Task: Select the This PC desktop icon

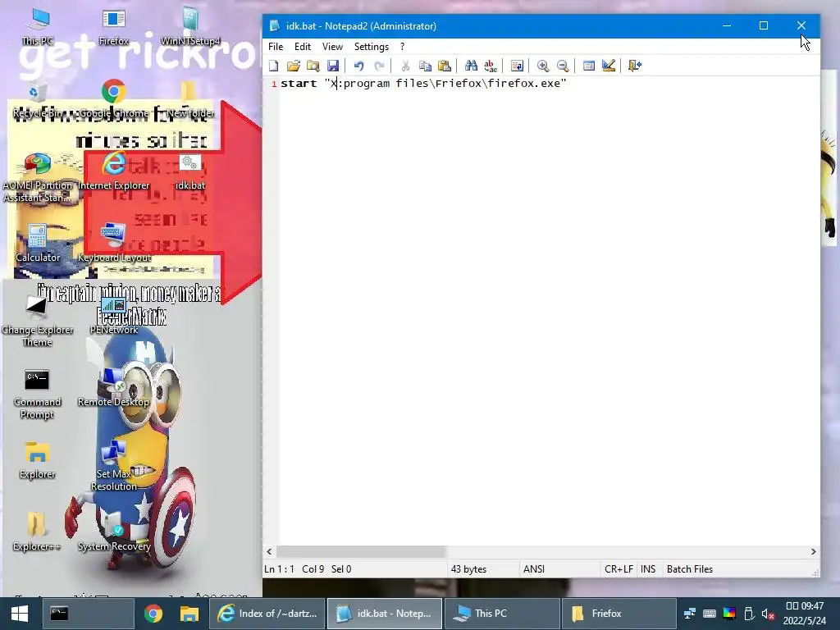Action: point(38,27)
